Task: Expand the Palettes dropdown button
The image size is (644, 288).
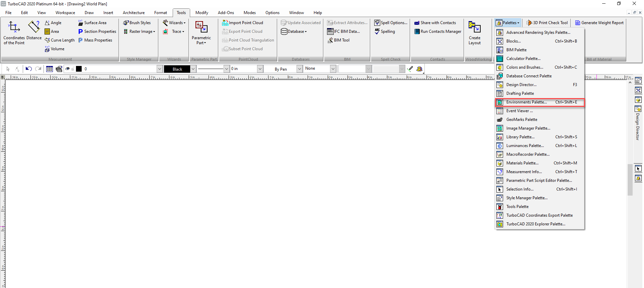Action: point(508,23)
